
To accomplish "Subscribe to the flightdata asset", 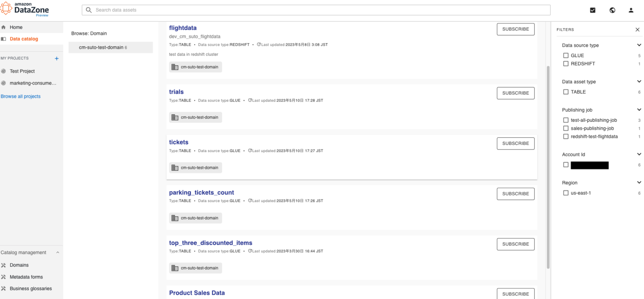I will [x=515, y=29].
